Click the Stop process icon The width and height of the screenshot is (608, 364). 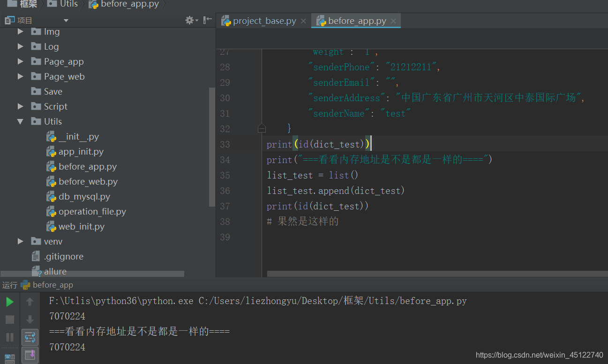click(9, 319)
